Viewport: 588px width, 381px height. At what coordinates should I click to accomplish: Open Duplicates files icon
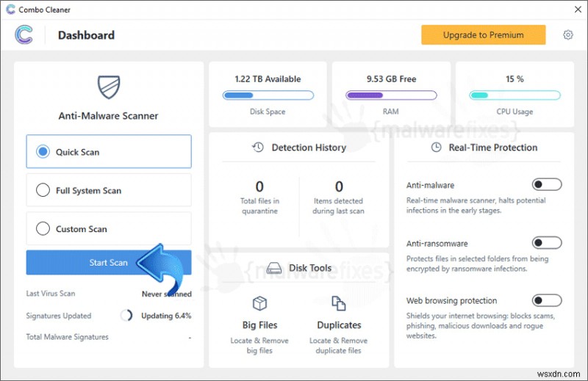pyautogui.click(x=339, y=303)
